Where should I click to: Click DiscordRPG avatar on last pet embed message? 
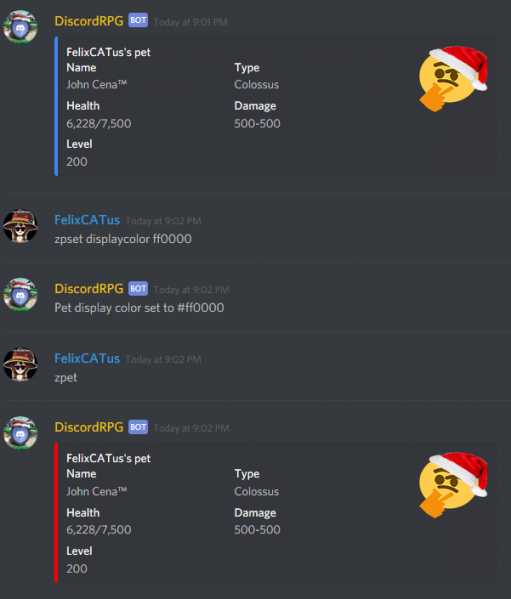point(21,433)
